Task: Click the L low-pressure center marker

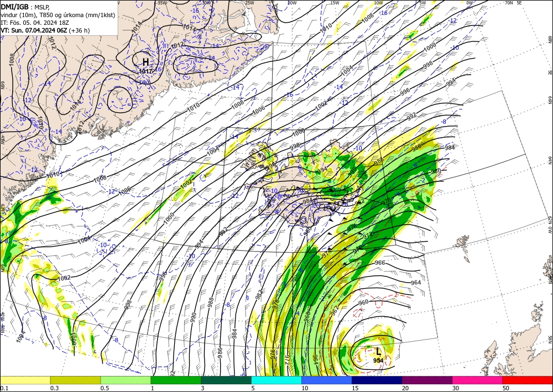Action: pos(378,351)
